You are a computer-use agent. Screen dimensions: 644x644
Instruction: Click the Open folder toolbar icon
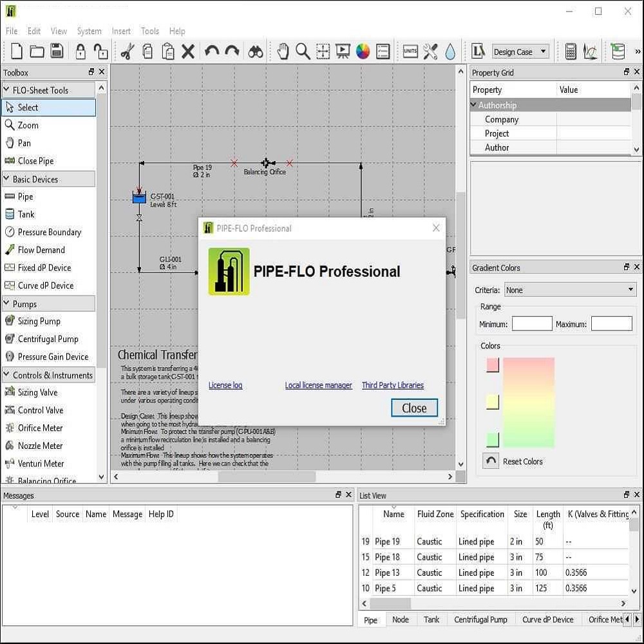[37, 52]
